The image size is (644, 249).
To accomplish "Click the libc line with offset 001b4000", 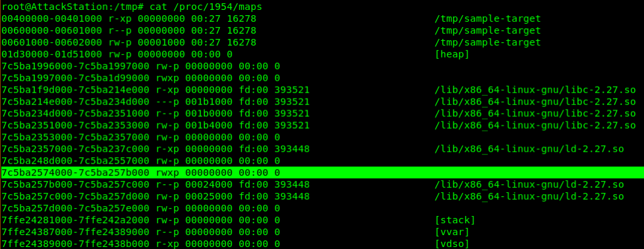I will pyautogui.click(x=318, y=125).
